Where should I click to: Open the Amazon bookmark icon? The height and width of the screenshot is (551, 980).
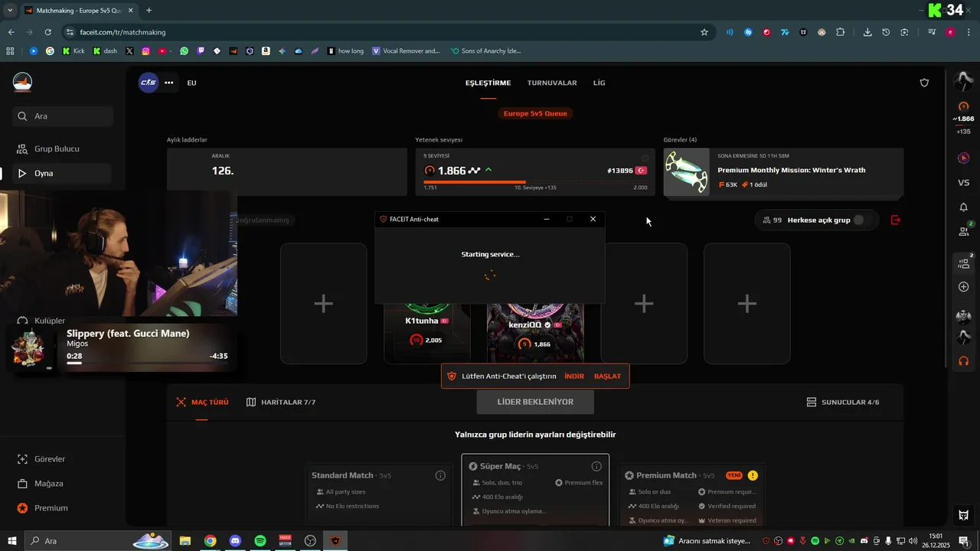pyautogui.click(x=266, y=51)
